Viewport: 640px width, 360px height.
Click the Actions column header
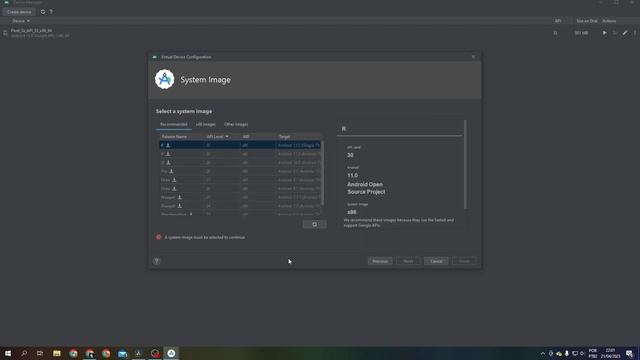tap(609, 21)
